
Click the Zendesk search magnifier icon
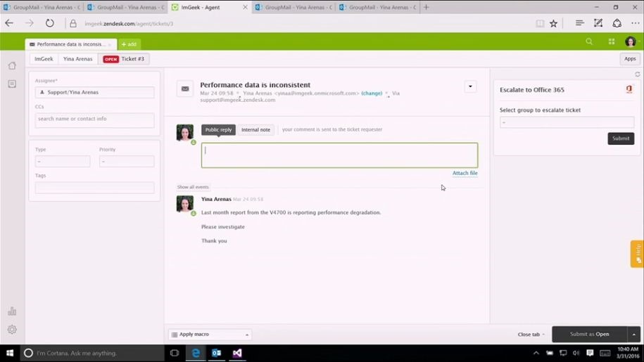[589, 41]
